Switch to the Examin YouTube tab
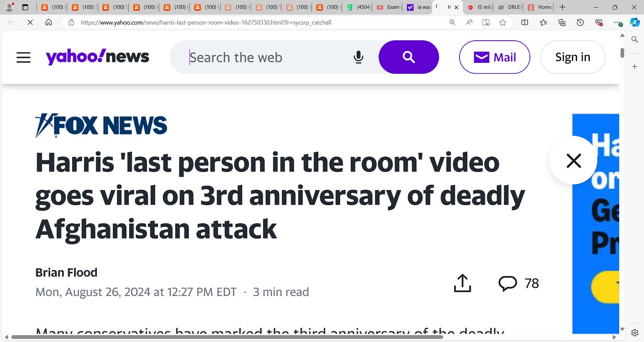Image resolution: width=644 pixels, height=342 pixels. tap(389, 7)
